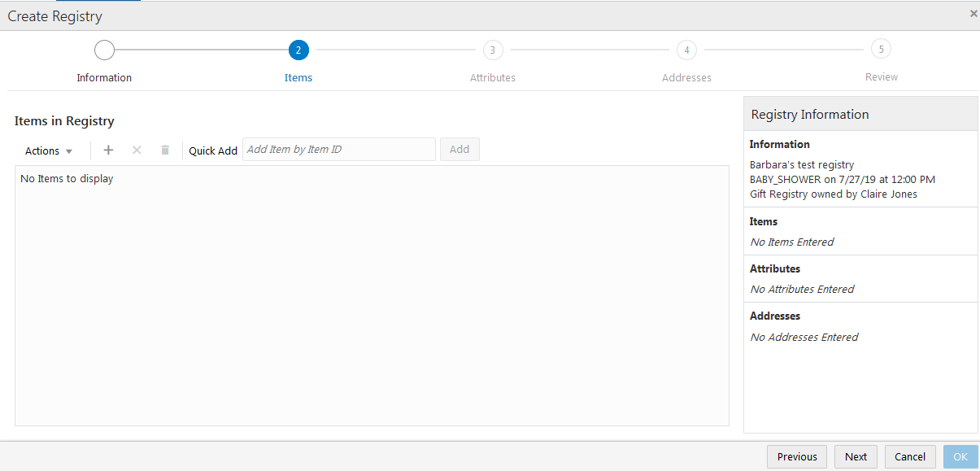Close the Create Registry dialog with the X
This screenshot has width=980, height=471.
(973, 14)
